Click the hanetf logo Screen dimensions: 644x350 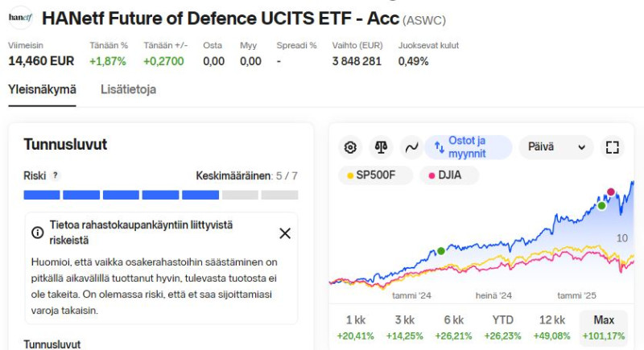point(21,18)
